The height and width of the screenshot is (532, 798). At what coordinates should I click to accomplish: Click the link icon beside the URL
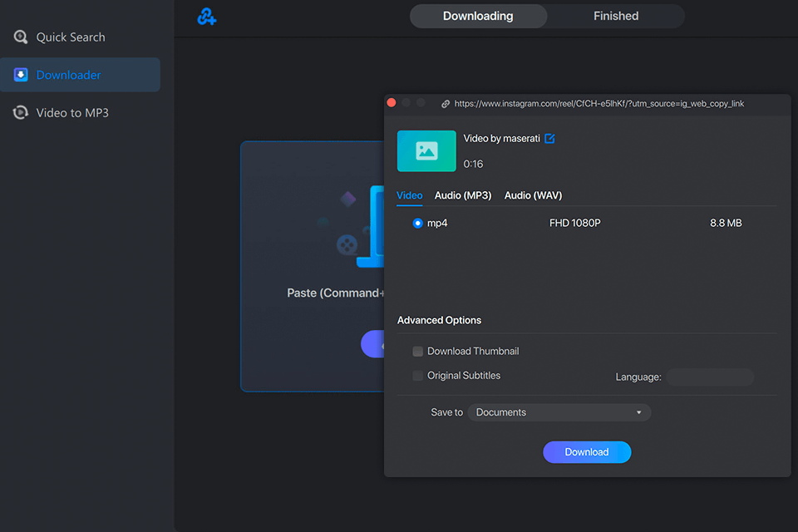(x=446, y=104)
